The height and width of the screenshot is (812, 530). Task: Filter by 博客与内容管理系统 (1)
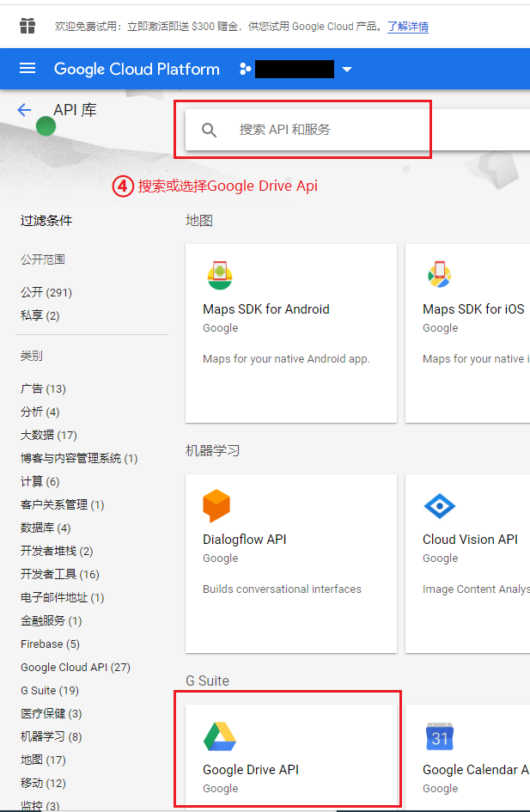tap(79, 458)
